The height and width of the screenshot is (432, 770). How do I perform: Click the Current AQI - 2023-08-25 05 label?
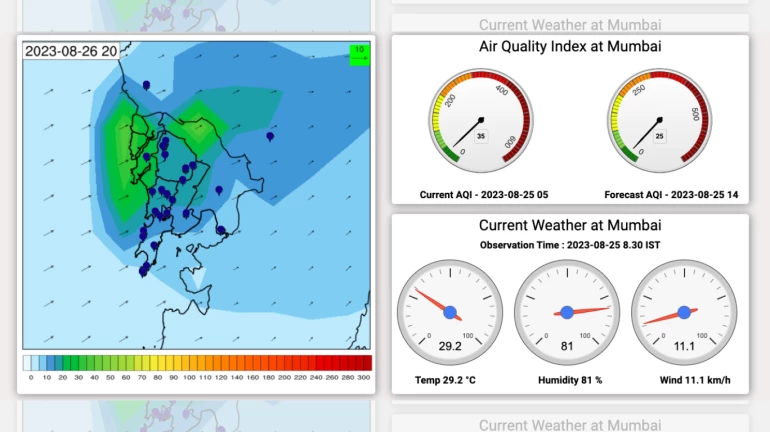pos(481,194)
